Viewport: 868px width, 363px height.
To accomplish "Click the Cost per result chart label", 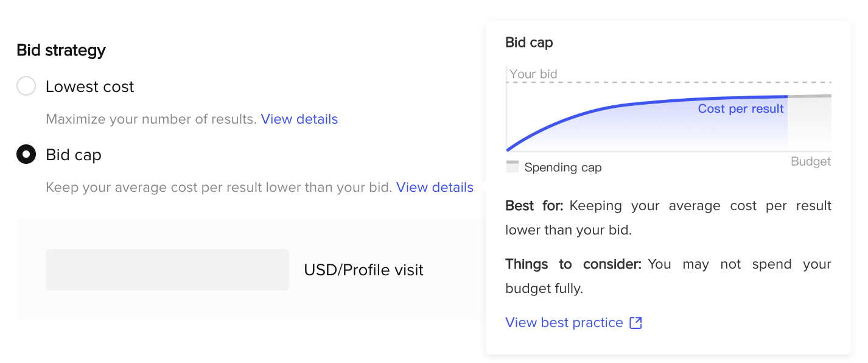I will point(741,108).
